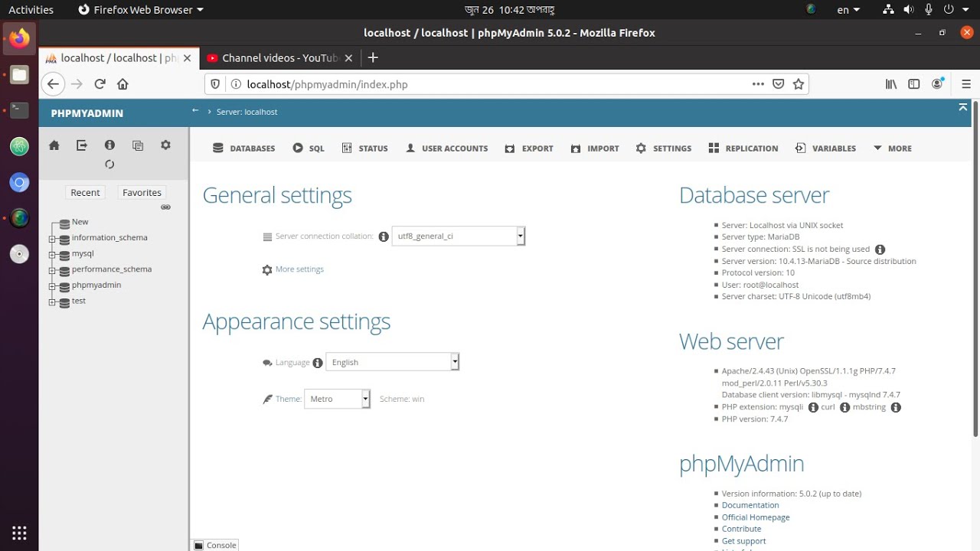980x551 pixels.
Task: Open Theme dropdown set to Metro
Action: tap(338, 399)
